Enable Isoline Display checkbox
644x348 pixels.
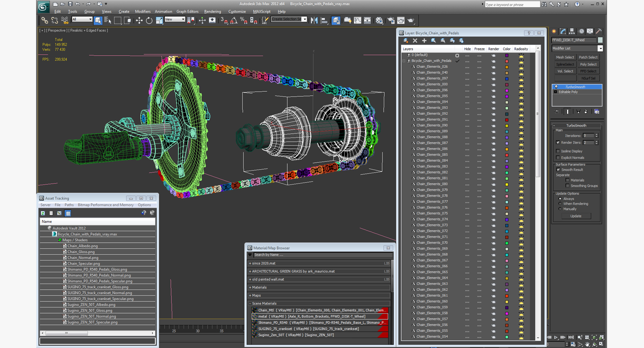coord(558,151)
